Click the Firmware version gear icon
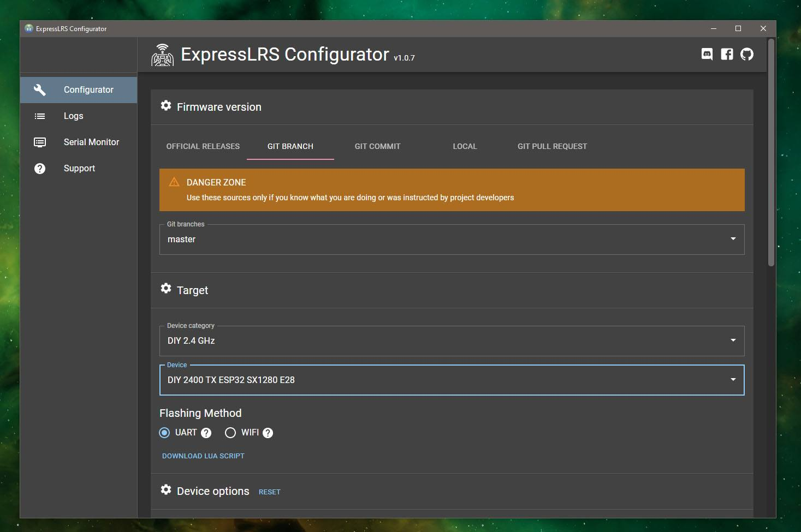The width and height of the screenshot is (801, 532). pyautogui.click(x=166, y=106)
